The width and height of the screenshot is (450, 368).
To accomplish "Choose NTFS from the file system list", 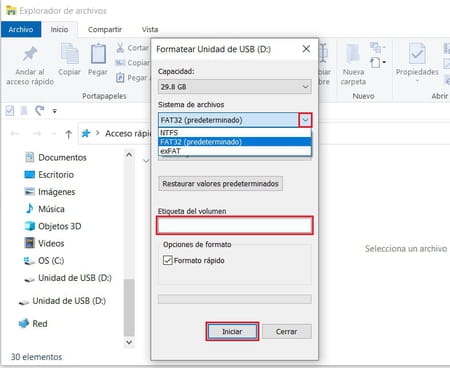I will click(235, 133).
